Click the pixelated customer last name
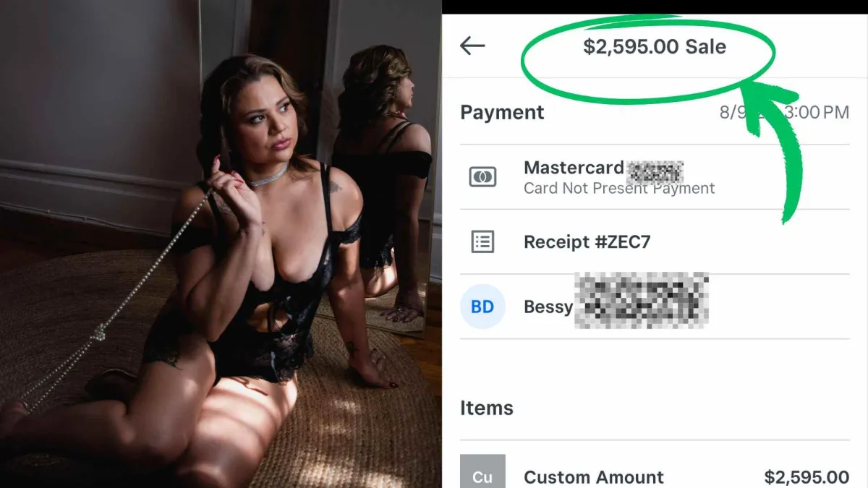This screenshot has width=868, height=488. coord(642,299)
